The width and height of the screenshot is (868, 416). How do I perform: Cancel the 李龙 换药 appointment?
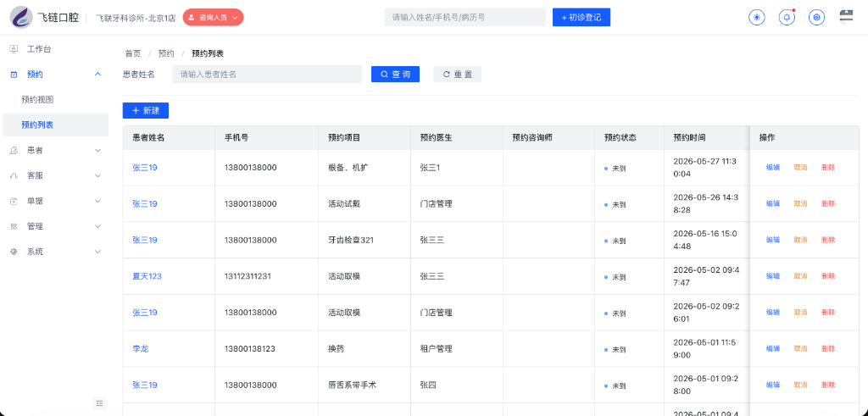pyautogui.click(x=800, y=348)
